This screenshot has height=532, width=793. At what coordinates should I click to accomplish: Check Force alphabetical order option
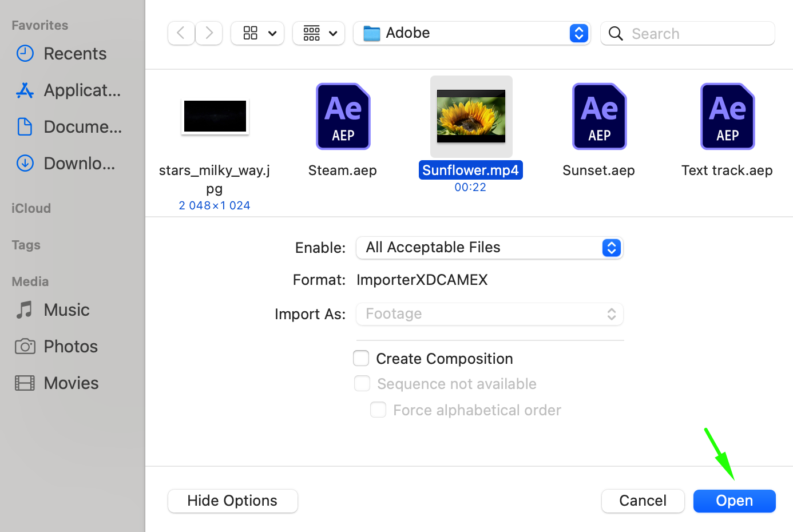click(378, 410)
